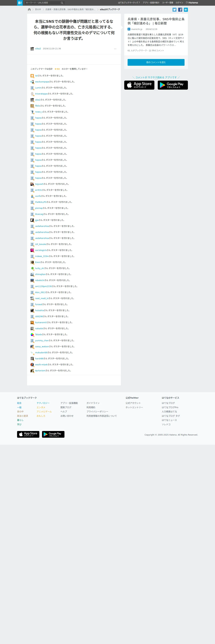Click lucky_slc's avatar icon
215x644 pixels.
32,268
